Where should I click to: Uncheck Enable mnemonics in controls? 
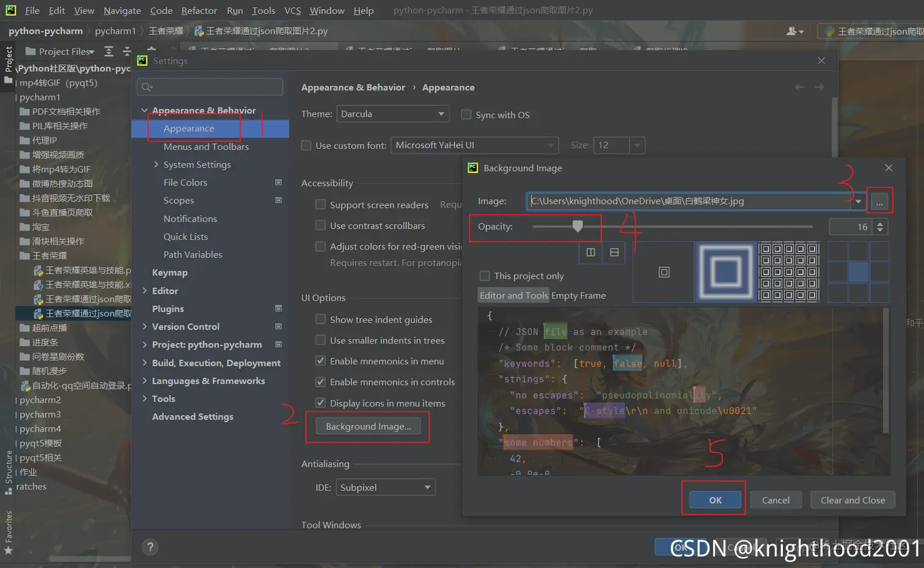(320, 382)
